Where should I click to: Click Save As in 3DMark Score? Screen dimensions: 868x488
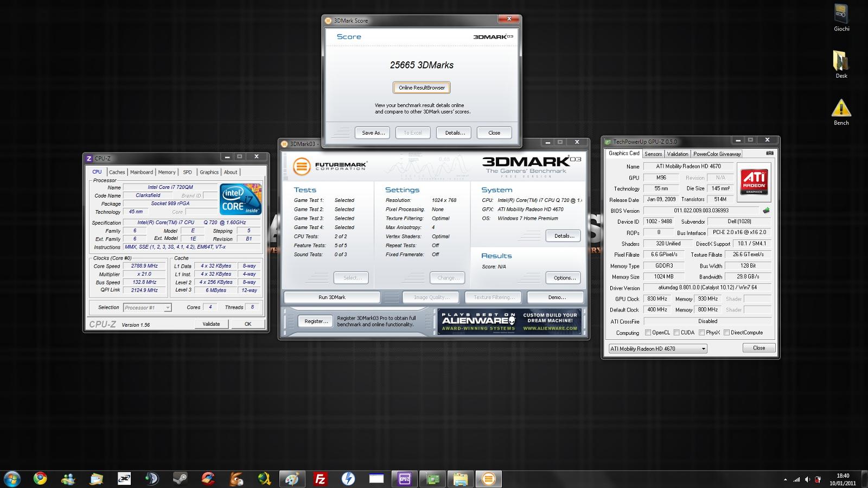[x=373, y=132]
